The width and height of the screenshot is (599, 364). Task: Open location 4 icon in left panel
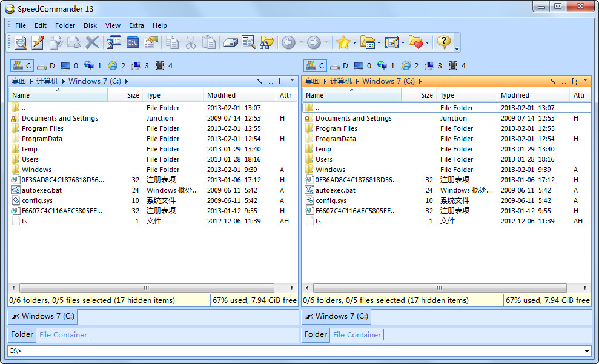(164, 65)
